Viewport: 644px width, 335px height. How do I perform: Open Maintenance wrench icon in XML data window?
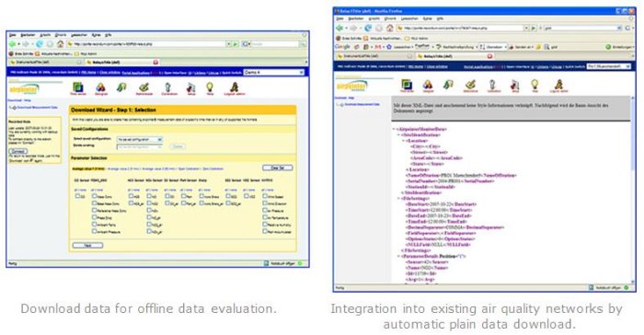pos(471,86)
